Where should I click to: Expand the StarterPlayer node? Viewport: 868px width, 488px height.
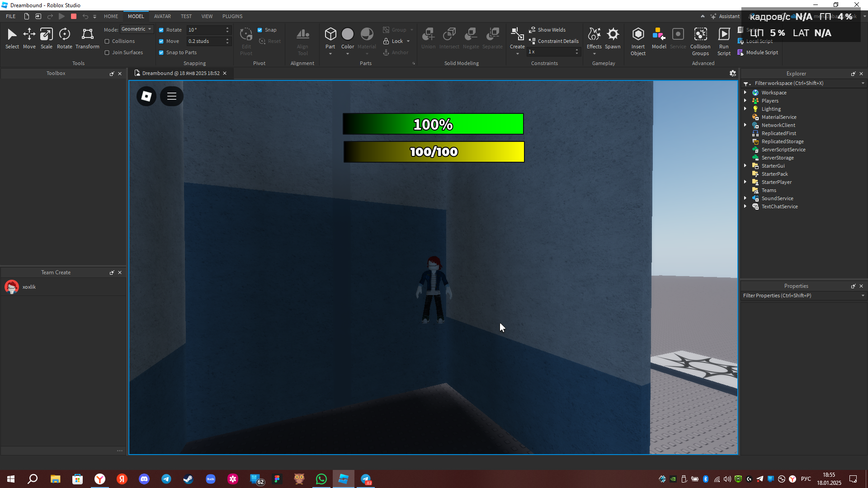pos(745,182)
